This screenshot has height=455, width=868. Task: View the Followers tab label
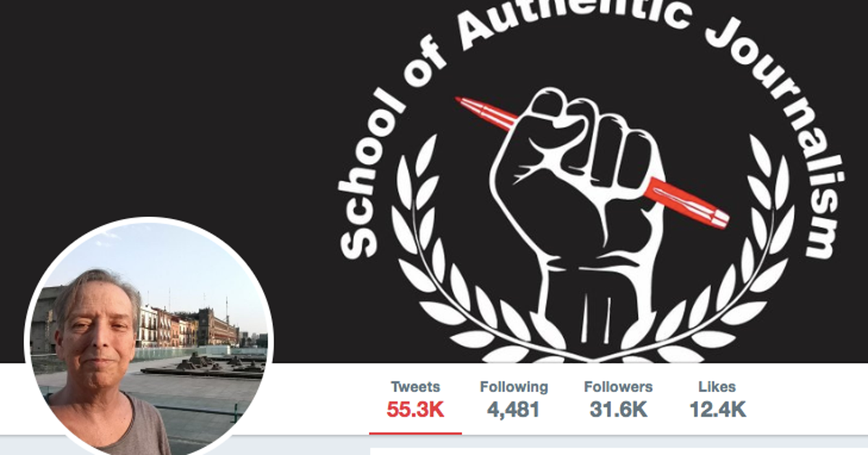click(x=618, y=387)
